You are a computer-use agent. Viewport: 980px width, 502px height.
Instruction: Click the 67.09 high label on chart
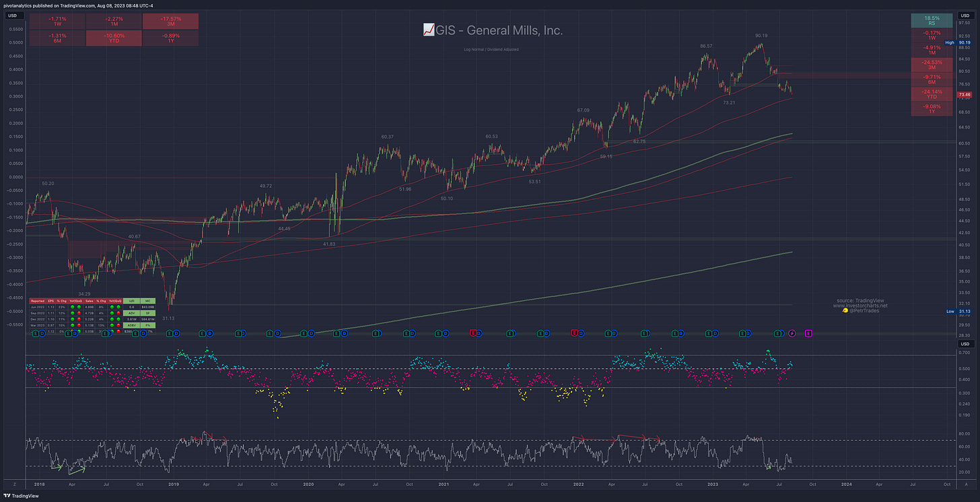coord(583,110)
